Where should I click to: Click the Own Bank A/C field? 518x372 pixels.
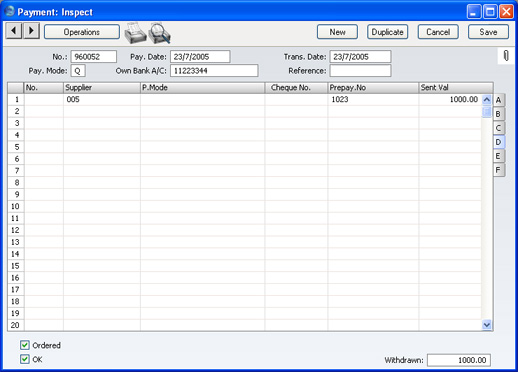pyautogui.click(x=214, y=71)
